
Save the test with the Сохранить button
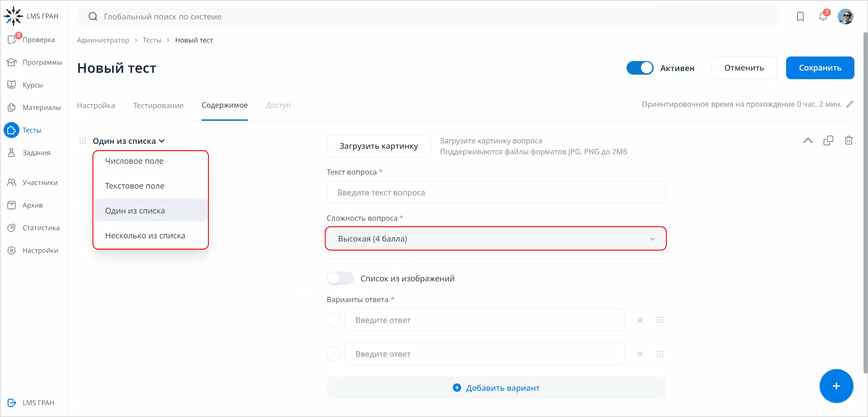pos(820,67)
